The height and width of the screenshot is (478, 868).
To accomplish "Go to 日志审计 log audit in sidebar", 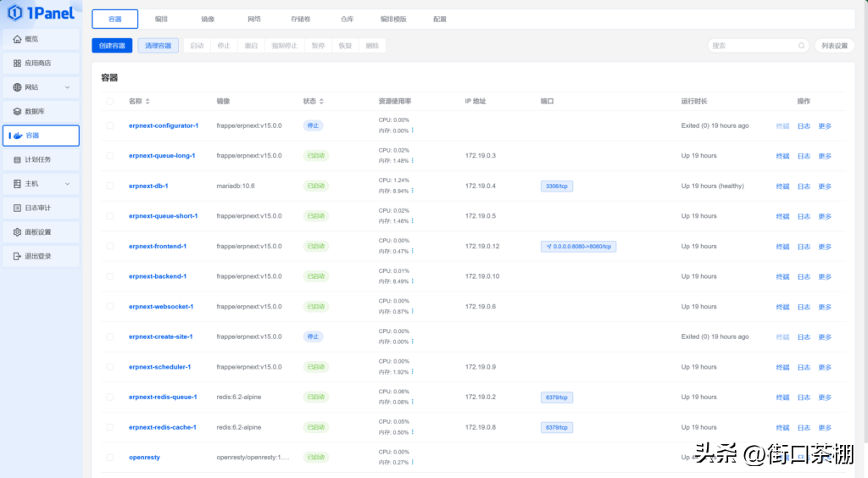I will coord(17,208).
